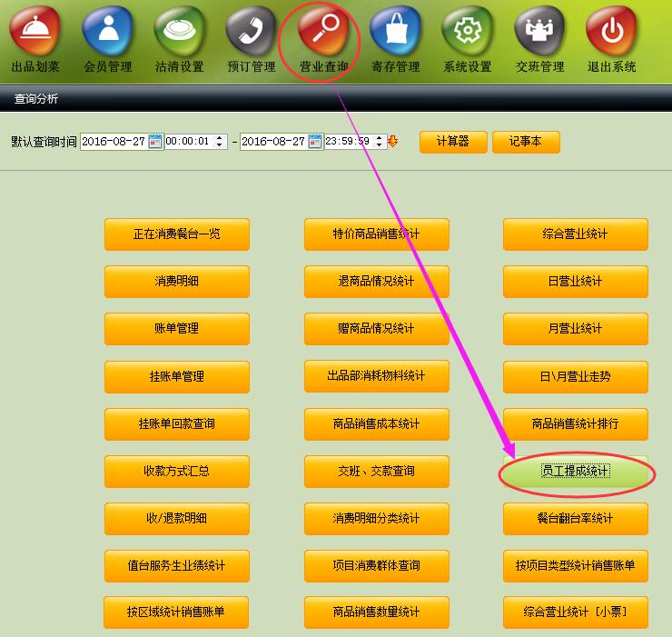Viewport: 672px width, 637px height.
Task: Open 出品部消耗物料统计
Action: (x=376, y=376)
